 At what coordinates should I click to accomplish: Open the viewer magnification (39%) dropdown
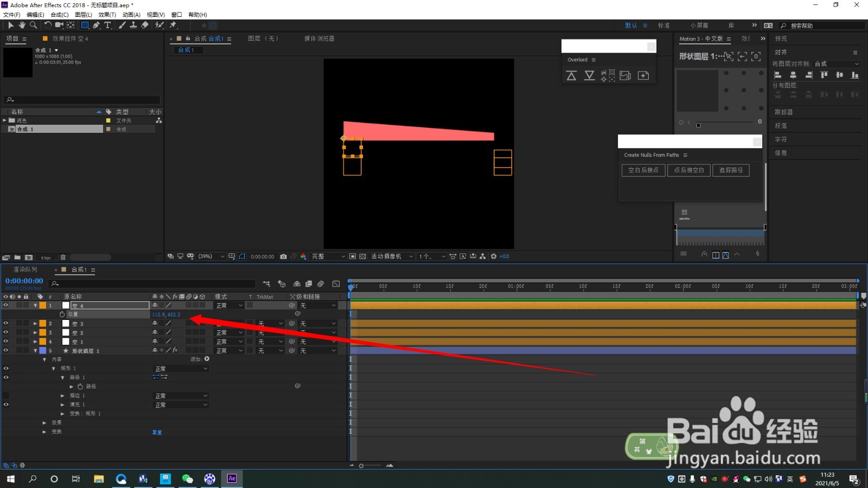pyautogui.click(x=212, y=256)
